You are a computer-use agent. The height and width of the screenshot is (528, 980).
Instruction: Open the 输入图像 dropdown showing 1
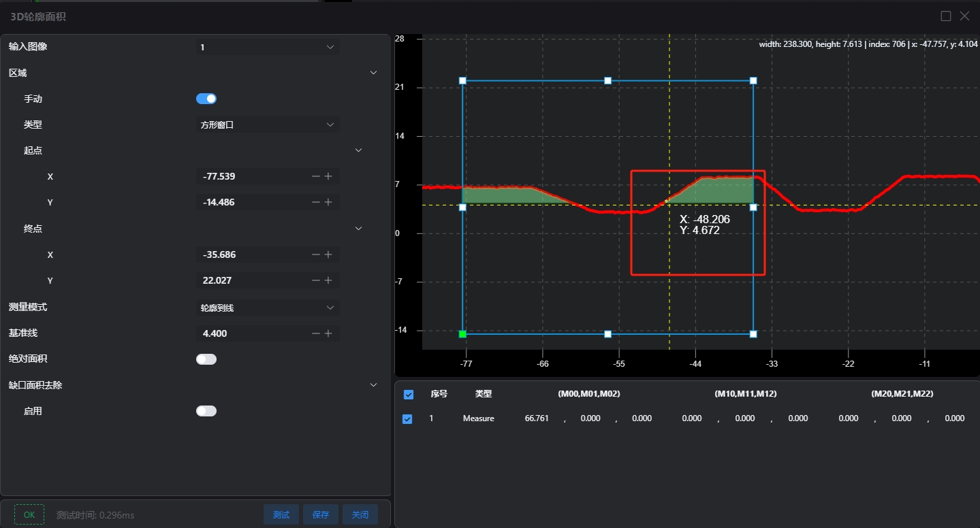tap(268, 47)
